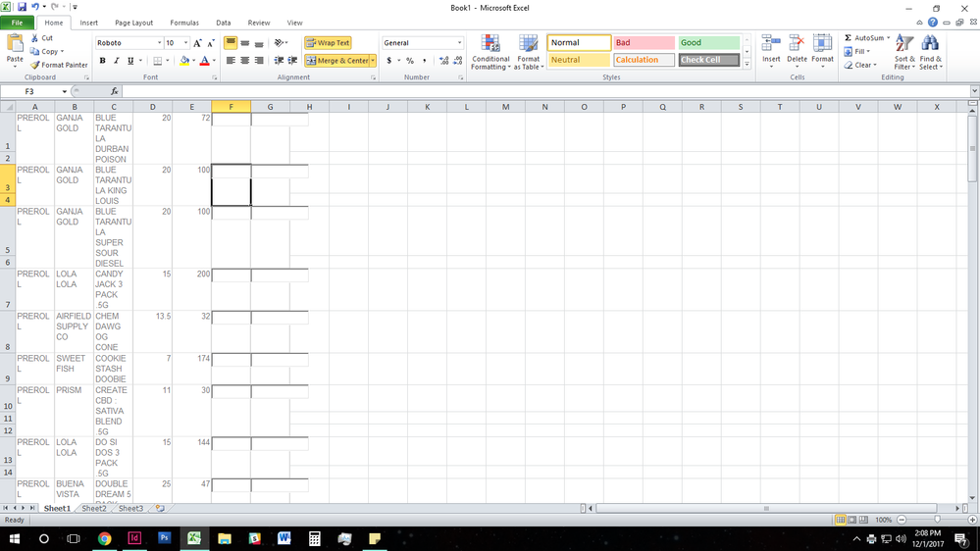This screenshot has width=980, height=551.
Task: Select the Format Painter brush
Action: (35, 65)
